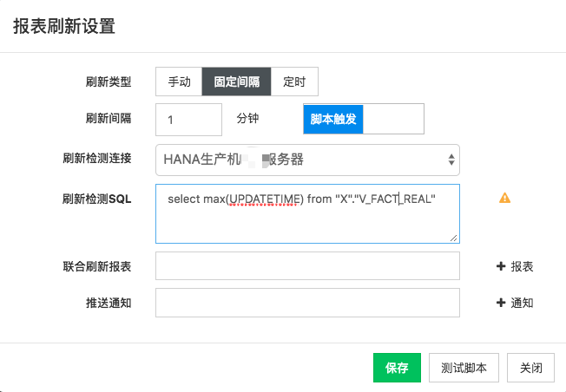The height and width of the screenshot is (392, 566).
Task: Click the 刷新间隔 minutes input field
Action: (188, 120)
